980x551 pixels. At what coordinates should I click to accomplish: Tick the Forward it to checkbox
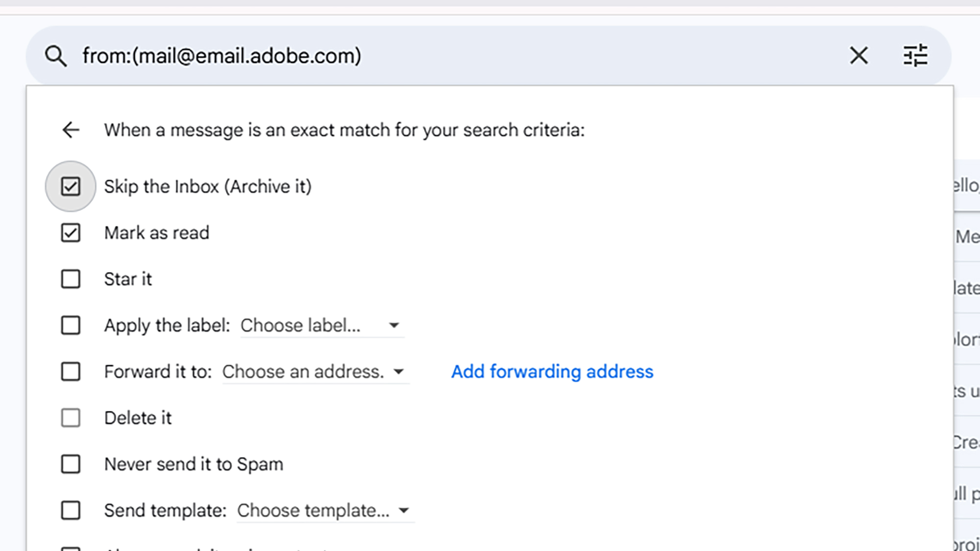click(71, 372)
